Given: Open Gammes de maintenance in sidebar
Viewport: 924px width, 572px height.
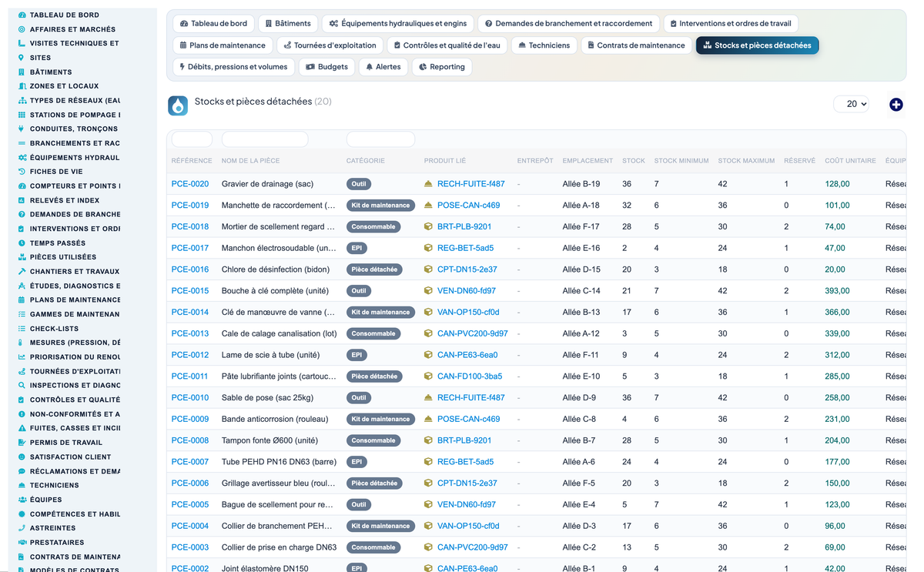Looking at the screenshot, I should (x=75, y=314).
